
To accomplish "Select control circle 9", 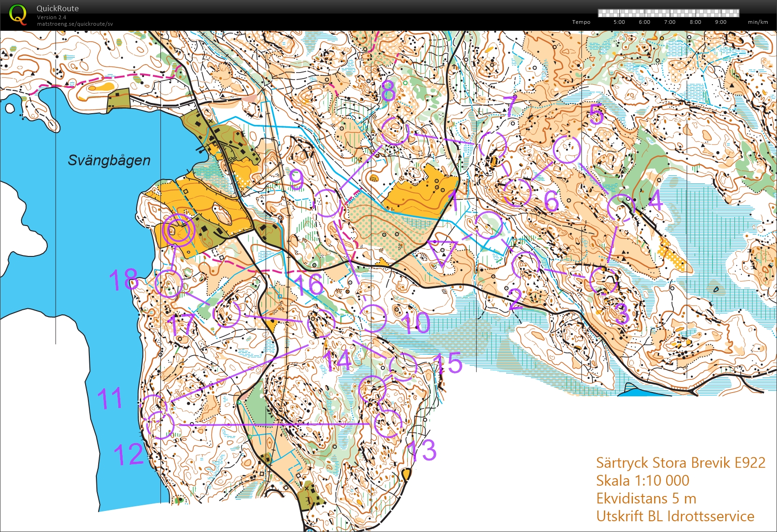I will click(327, 204).
